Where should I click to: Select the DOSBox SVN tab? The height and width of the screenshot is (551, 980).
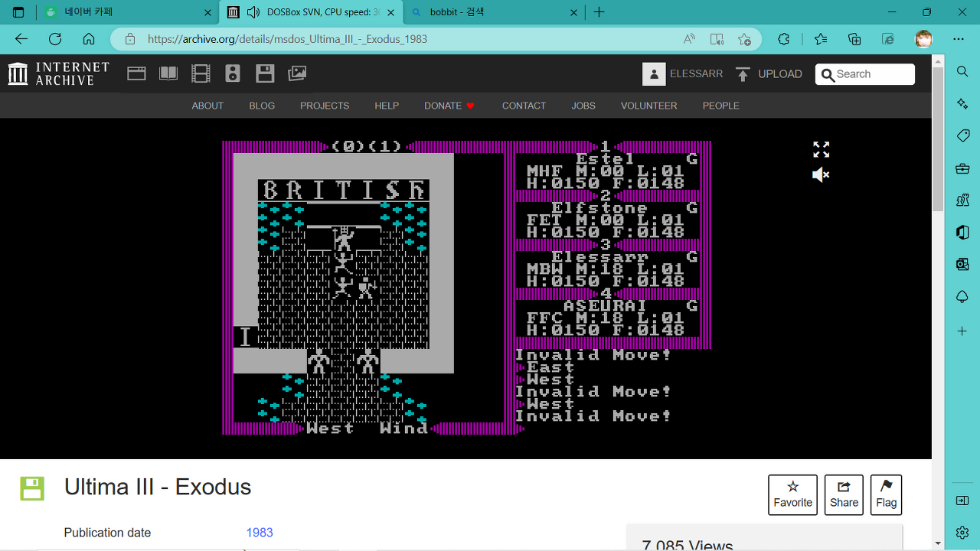click(310, 12)
